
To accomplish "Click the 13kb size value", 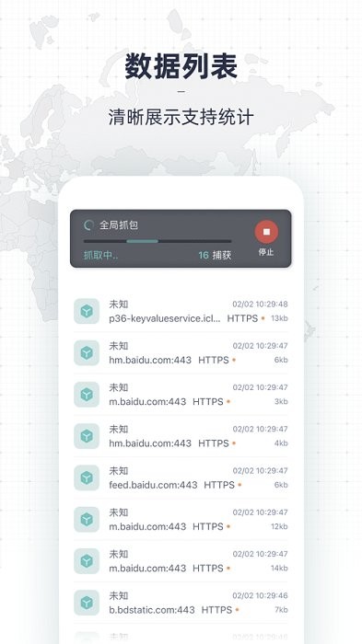I will [279, 318].
